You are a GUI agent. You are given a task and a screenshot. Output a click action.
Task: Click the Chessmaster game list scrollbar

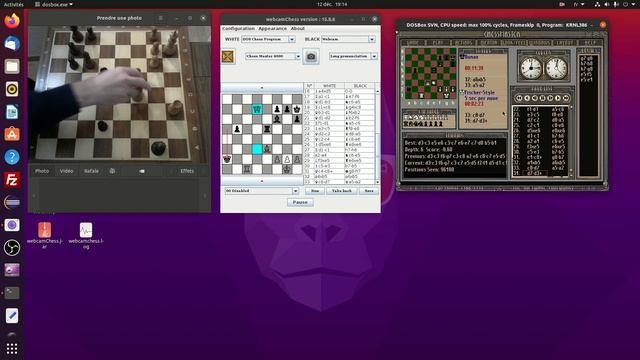point(571,141)
